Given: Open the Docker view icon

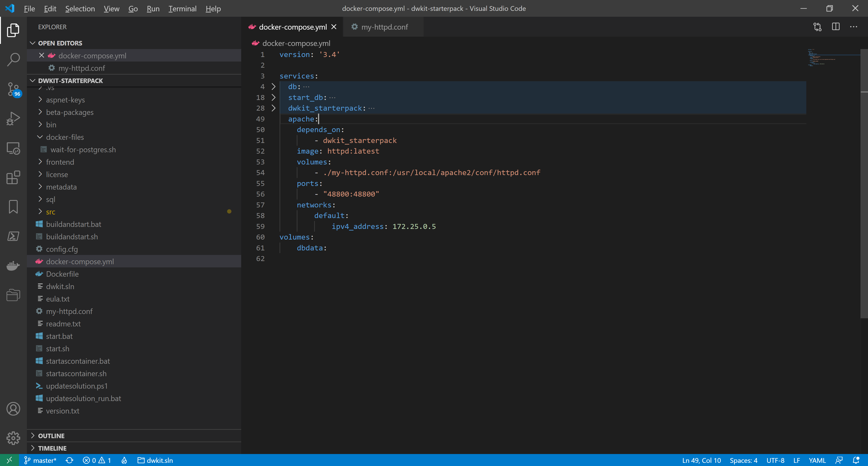Looking at the screenshot, I should pyautogui.click(x=13, y=266).
